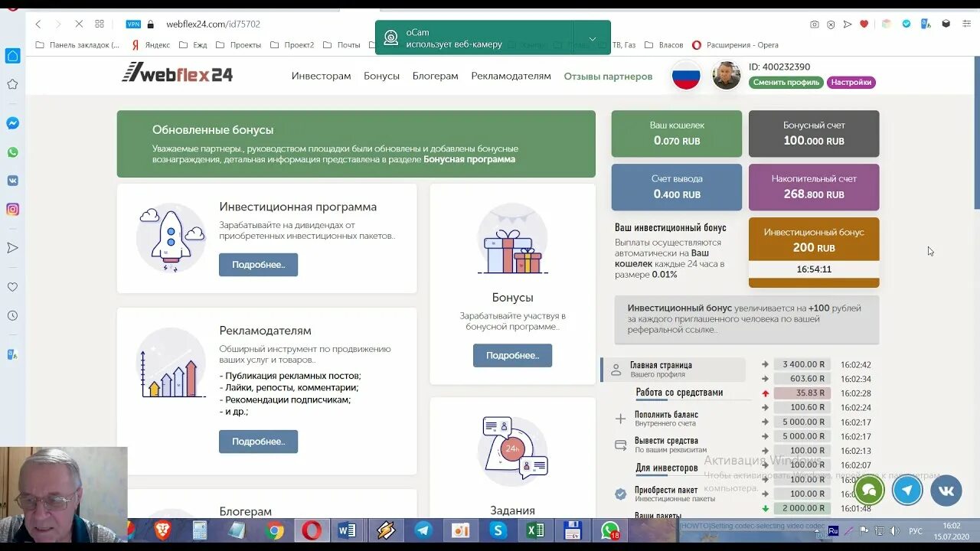Screen dimensions: 980x551
Task: Click the Russian flag language icon
Action: coord(685,76)
